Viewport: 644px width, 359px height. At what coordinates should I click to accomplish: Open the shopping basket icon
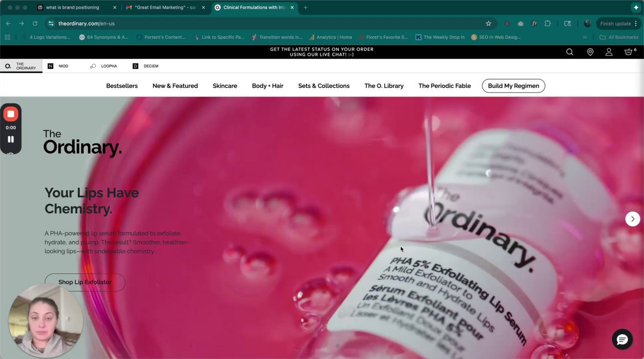pos(629,52)
